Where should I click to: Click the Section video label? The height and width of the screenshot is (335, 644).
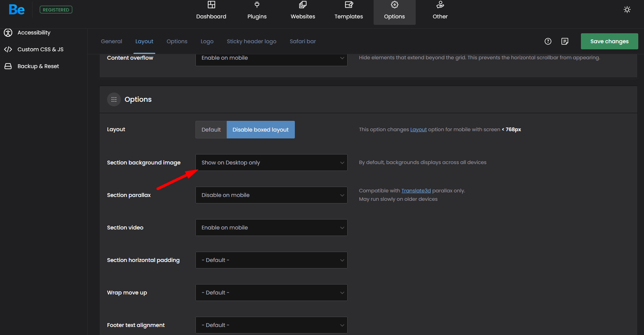[125, 228]
